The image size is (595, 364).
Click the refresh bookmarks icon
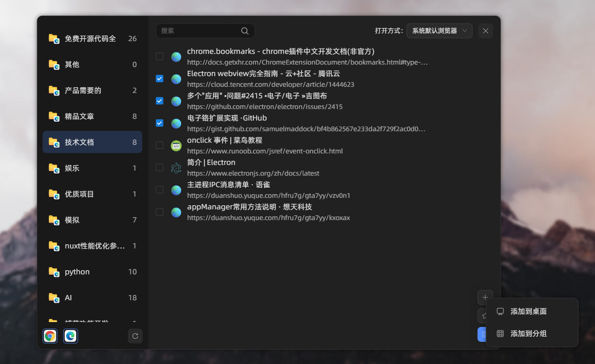pyautogui.click(x=135, y=336)
